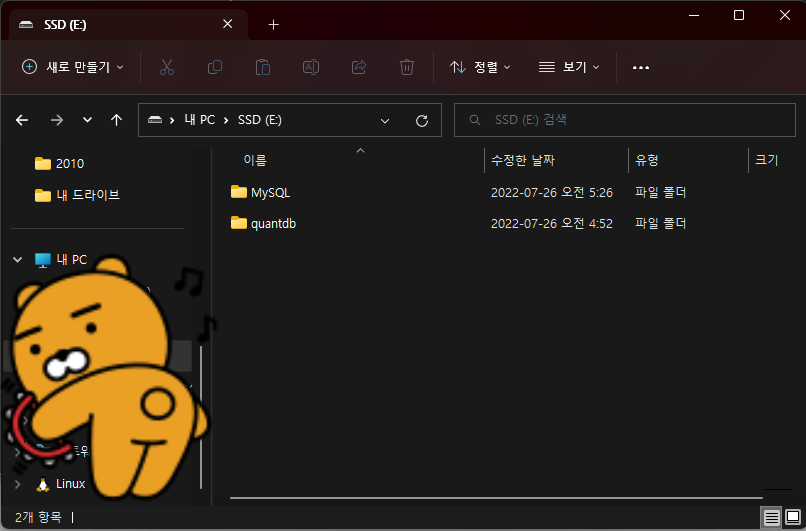
Task: Click the Share icon in toolbar
Action: coord(359,67)
